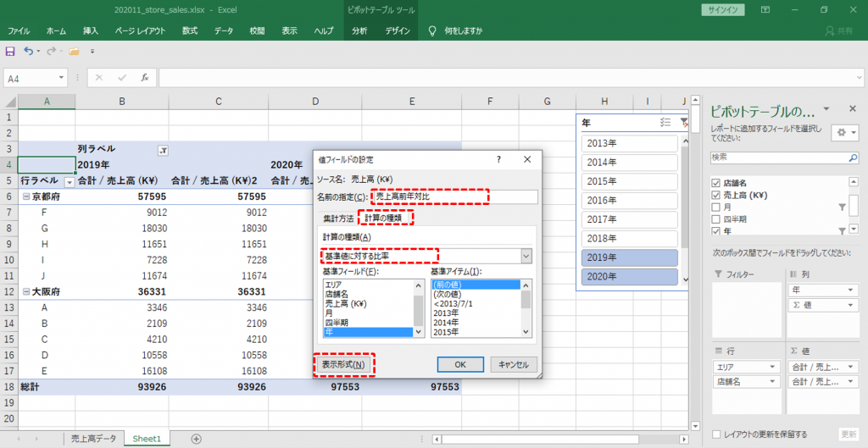Toggle the 年 field checkbox
This screenshot has height=448, width=868.
[716, 231]
